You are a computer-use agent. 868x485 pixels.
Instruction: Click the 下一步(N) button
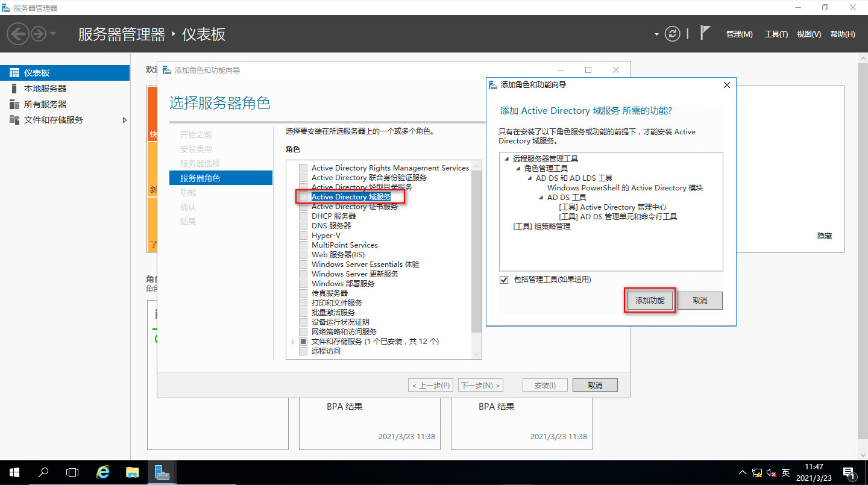coord(480,385)
